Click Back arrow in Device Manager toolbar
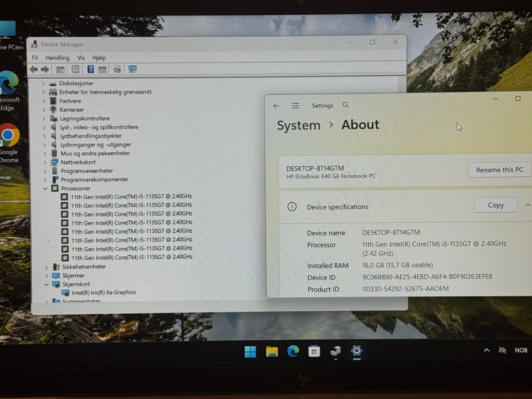This screenshot has height=399, width=532. click(x=34, y=69)
